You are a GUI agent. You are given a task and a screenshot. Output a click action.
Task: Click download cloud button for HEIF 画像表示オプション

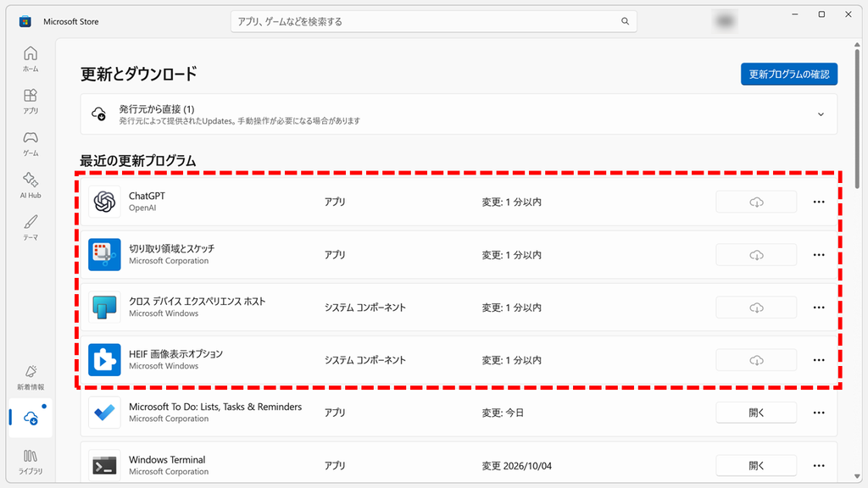(x=756, y=359)
